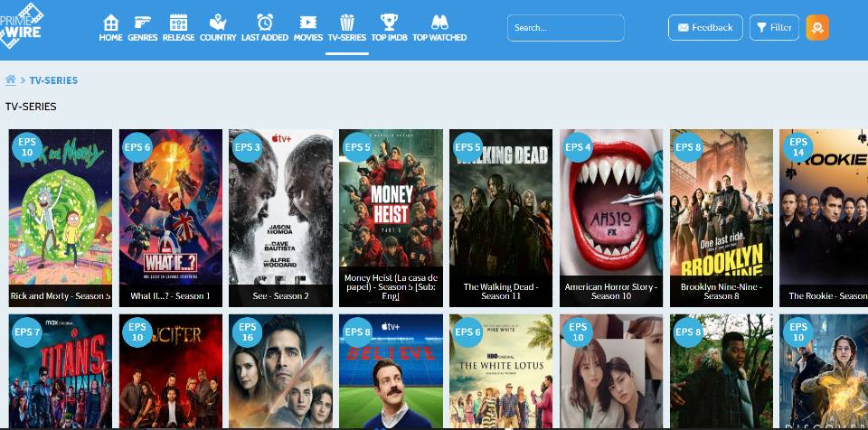
Task: Click 'American Horror Story - Season 10' title
Action: pyautogui.click(x=611, y=291)
